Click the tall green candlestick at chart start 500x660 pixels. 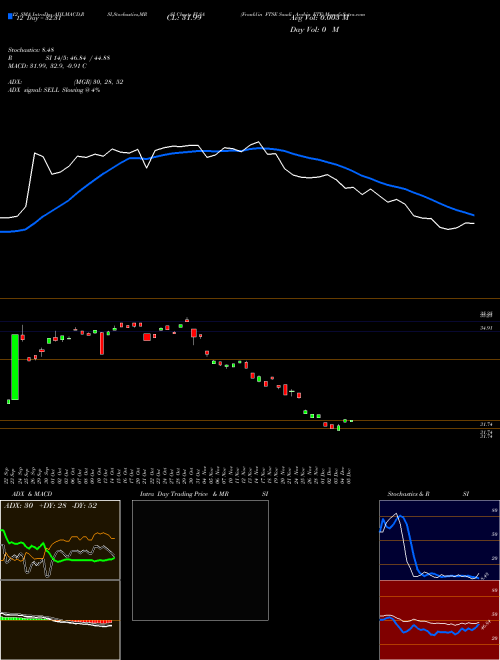point(15,367)
